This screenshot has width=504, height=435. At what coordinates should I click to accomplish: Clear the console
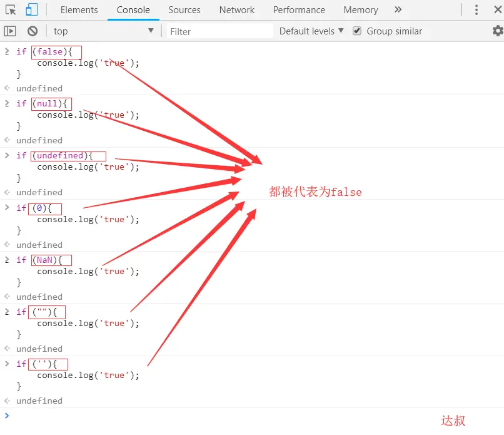pyautogui.click(x=33, y=31)
